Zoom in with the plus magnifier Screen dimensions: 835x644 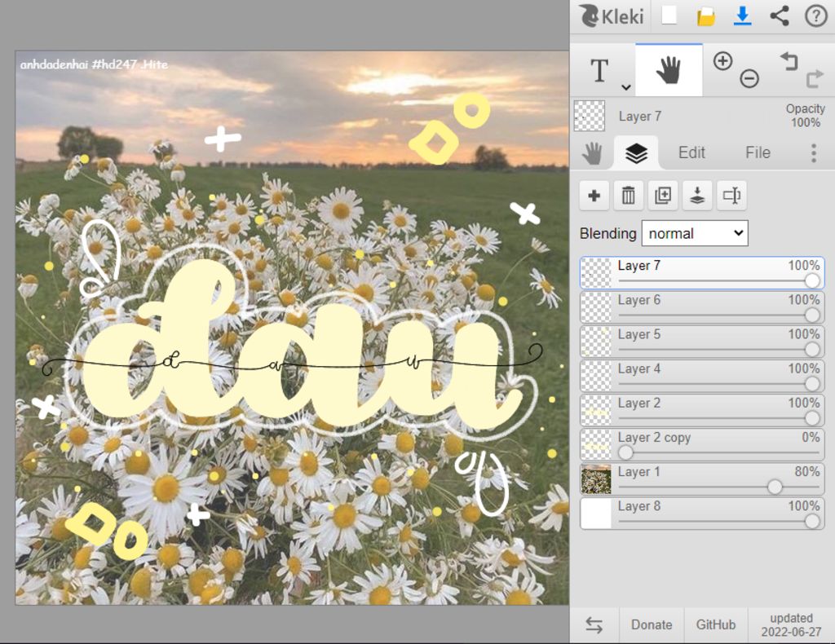(x=722, y=61)
